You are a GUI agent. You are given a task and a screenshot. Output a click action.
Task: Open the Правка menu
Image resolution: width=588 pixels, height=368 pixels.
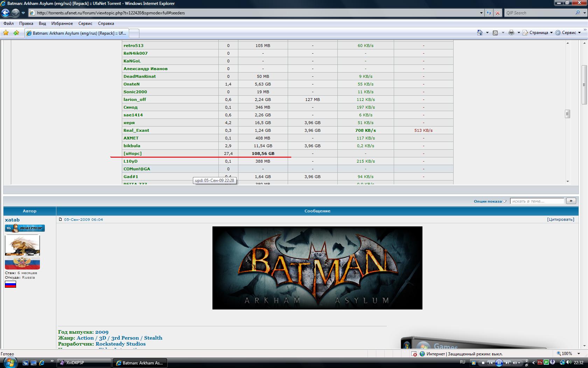pos(26,23)
